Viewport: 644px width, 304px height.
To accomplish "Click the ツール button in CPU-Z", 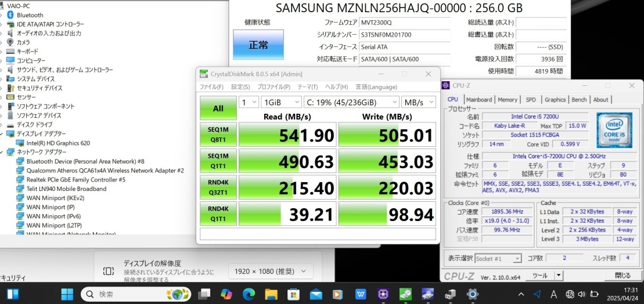I will click(x=540, y=275).
